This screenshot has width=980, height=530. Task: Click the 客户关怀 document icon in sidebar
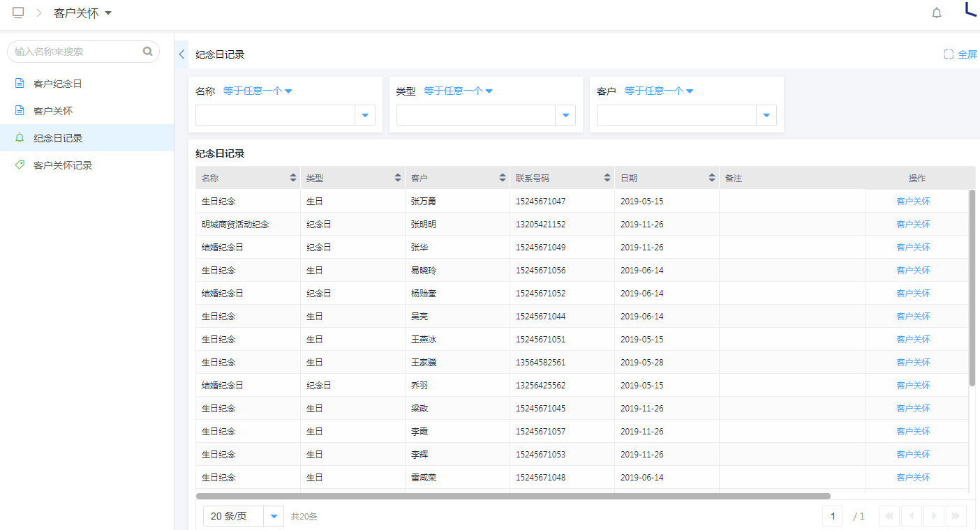tap(20, 110)
